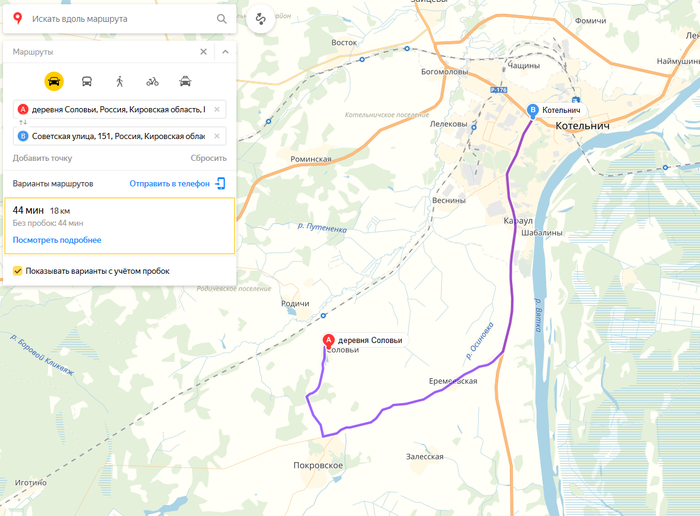
Task: Choose the walking route mode
Action: (119, 82)
